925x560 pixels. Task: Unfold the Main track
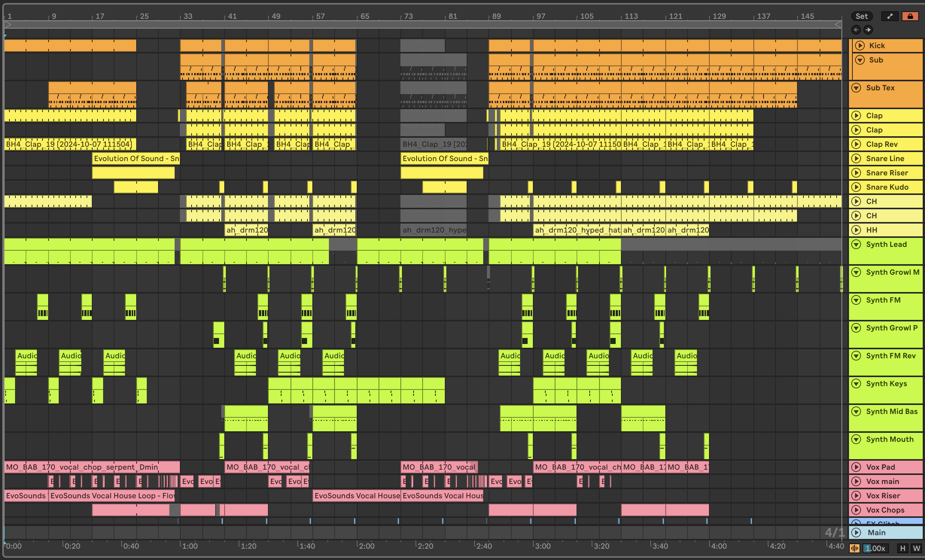pos(857,533)
